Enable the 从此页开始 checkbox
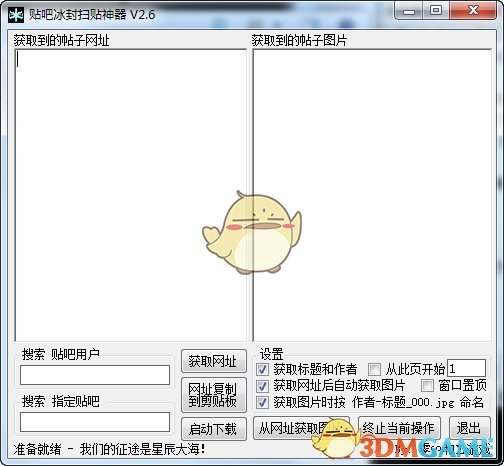Image resolution: width=504 pixels, height=466 pixels. click(x=374, y=369)
